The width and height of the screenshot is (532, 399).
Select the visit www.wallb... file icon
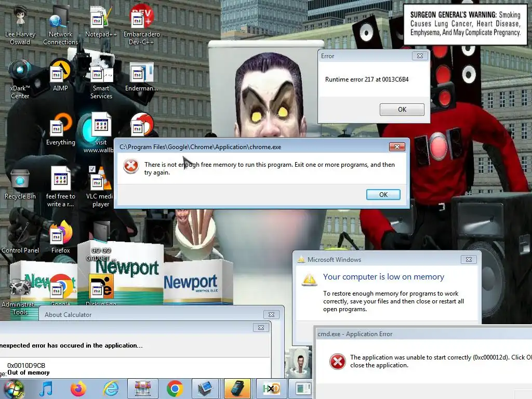point(99,133)
